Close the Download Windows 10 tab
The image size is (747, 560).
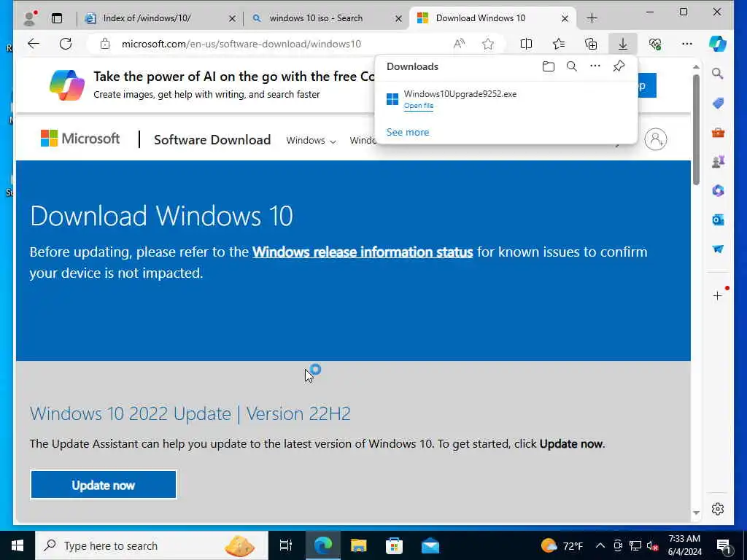point(565,18)
